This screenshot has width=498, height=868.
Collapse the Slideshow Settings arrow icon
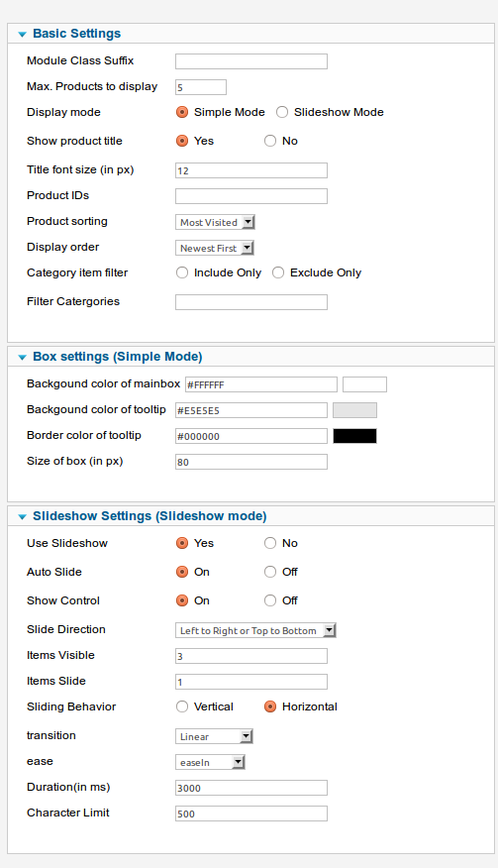point(22,517)
